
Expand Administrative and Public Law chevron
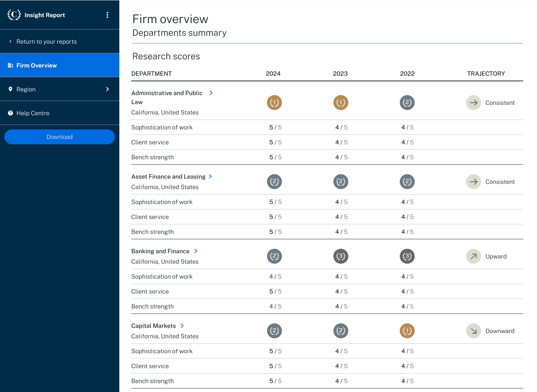pos(211,93)
